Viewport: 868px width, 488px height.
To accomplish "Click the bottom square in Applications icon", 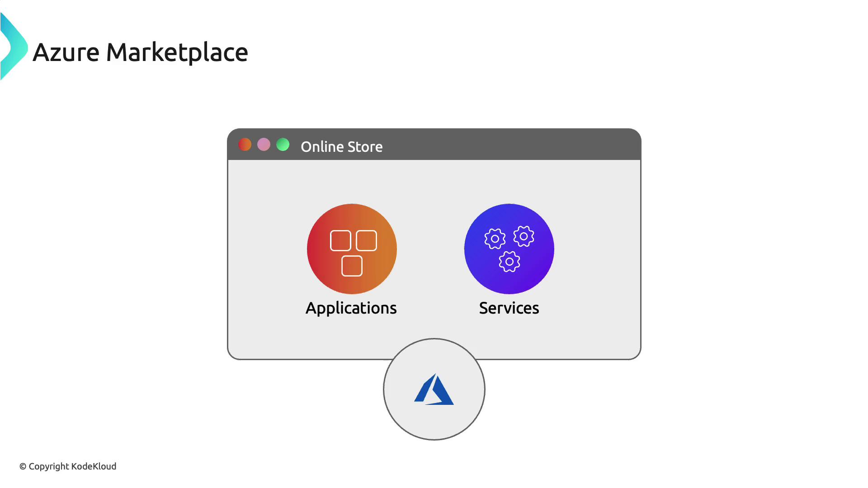I will pos(352,266).
